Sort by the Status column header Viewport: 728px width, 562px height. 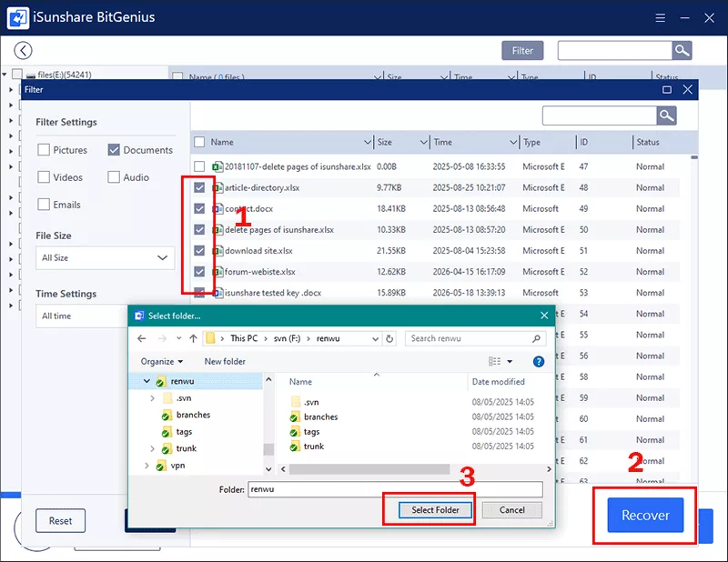[648, 142]
